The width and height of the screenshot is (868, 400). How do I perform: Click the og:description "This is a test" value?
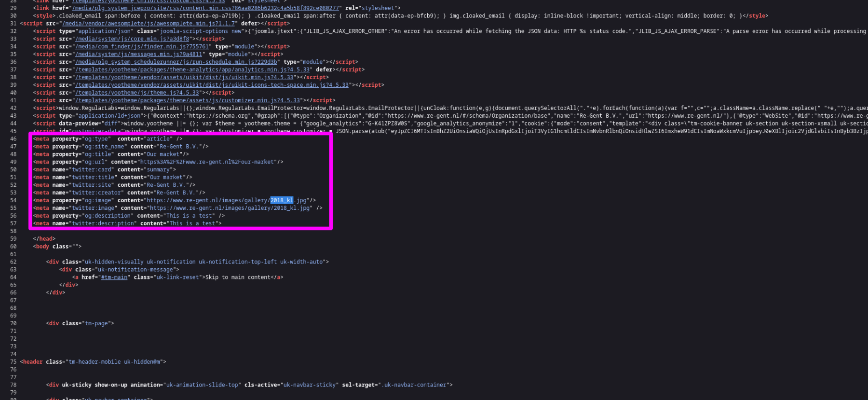click(189, 216)
